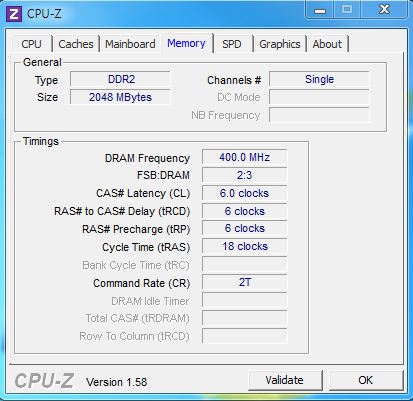Image resolution: width=413 pixels, height=401 pixels.
Task: Click the Memory tab
Action: coord(186,43)
